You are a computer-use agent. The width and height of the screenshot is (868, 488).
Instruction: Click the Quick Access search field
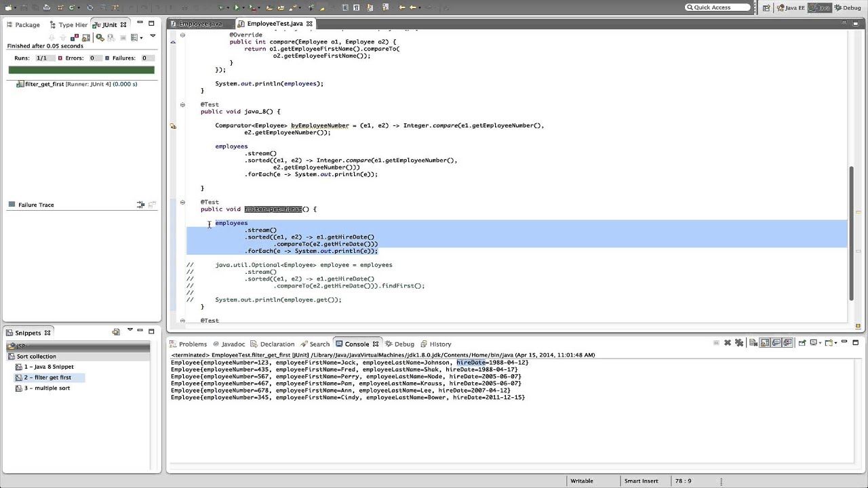[717, 7]
